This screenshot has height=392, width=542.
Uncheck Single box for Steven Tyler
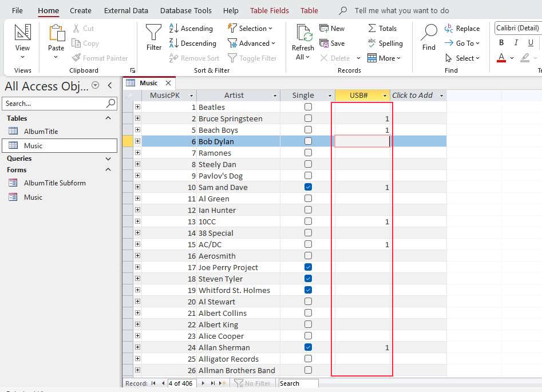[308, 278]
